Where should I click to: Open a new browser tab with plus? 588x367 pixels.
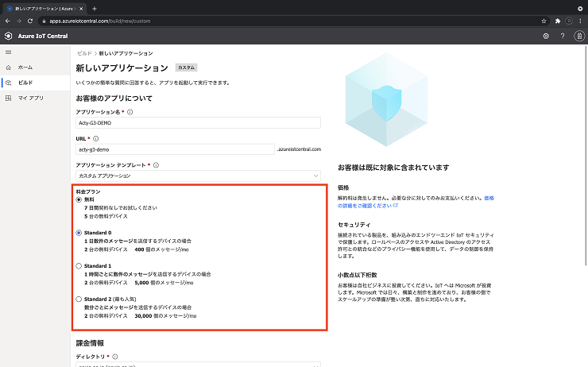click(x=95, y=8)
